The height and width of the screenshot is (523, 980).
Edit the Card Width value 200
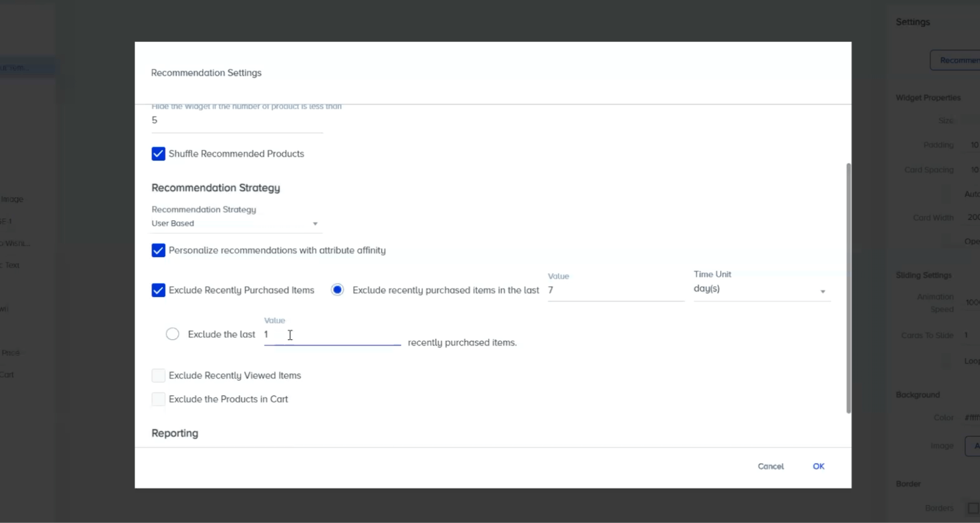(x=973, y=217)
